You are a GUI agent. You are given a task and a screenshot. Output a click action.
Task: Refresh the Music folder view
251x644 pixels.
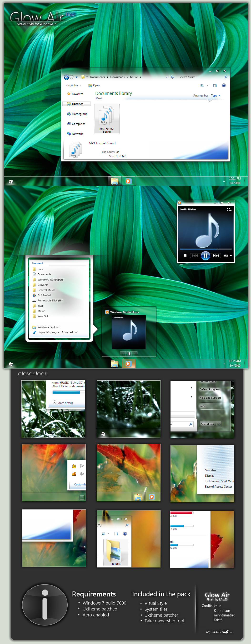tap(172, 77)
